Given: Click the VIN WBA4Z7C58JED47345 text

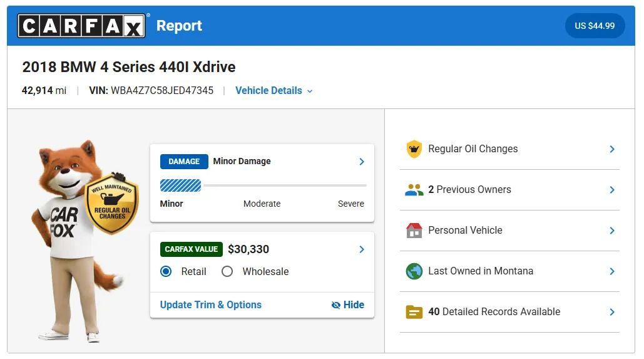Looking at the screenshot, I should 151,90.
